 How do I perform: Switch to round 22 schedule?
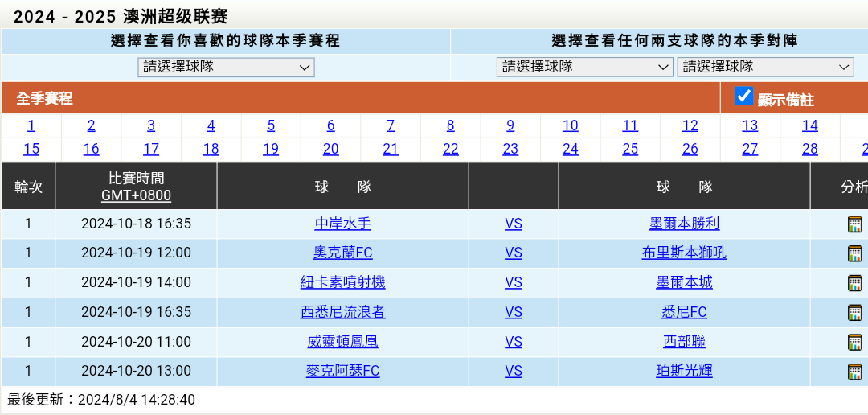click(450, 149)
